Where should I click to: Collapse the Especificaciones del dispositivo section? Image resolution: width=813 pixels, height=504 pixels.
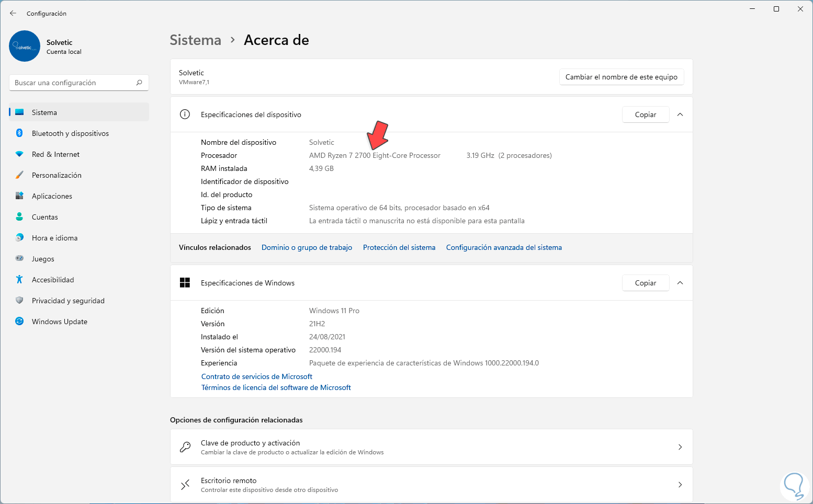680,114
